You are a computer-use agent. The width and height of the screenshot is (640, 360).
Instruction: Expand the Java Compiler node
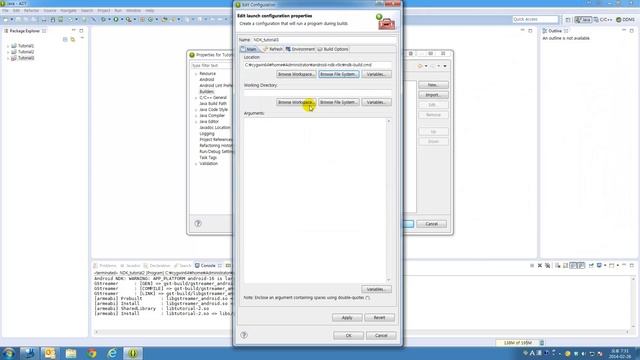[196, 116]
